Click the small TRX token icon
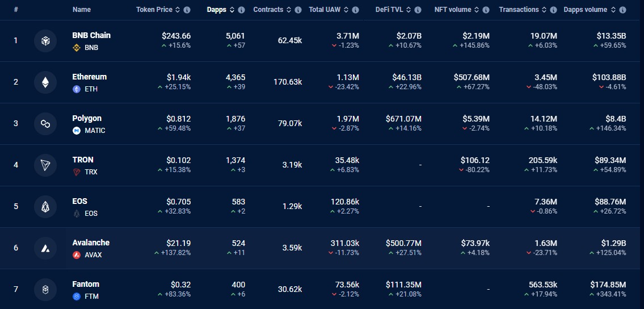Screen dimensions: 644x309 77,172
